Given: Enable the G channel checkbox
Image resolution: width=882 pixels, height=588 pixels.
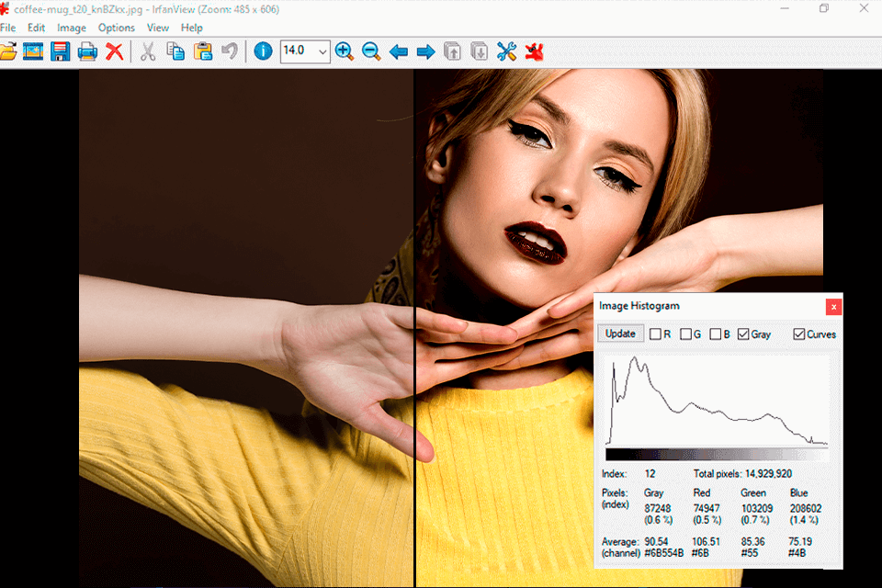Looking at the screenshot, I should (x=685, y=334).
